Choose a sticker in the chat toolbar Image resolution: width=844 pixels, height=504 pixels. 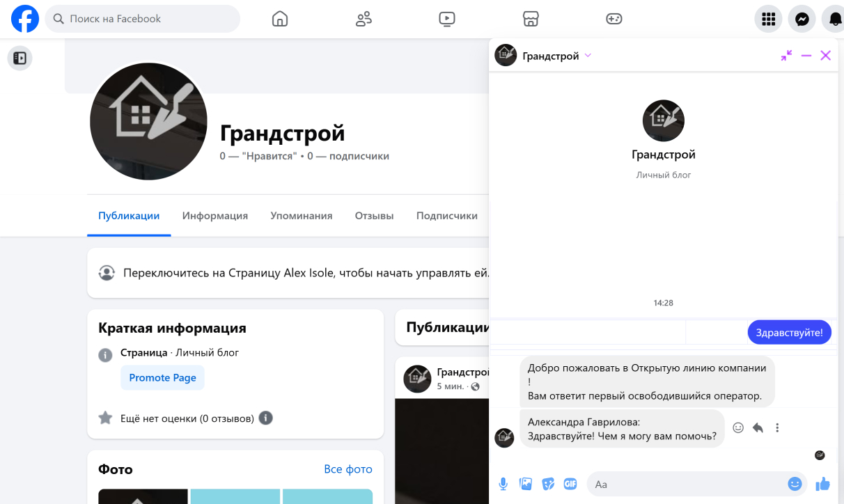pyautogui.click(x=548, y=484)
